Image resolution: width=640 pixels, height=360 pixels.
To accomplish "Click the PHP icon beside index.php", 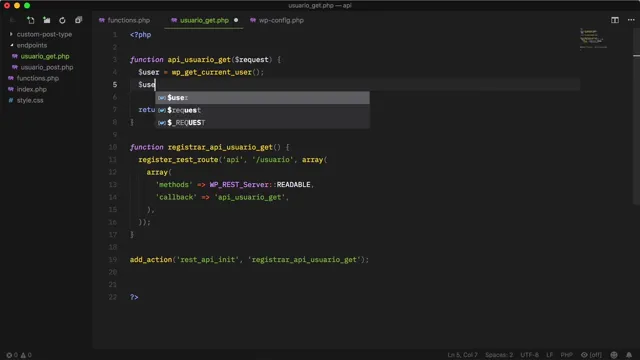I will (11, 89).
